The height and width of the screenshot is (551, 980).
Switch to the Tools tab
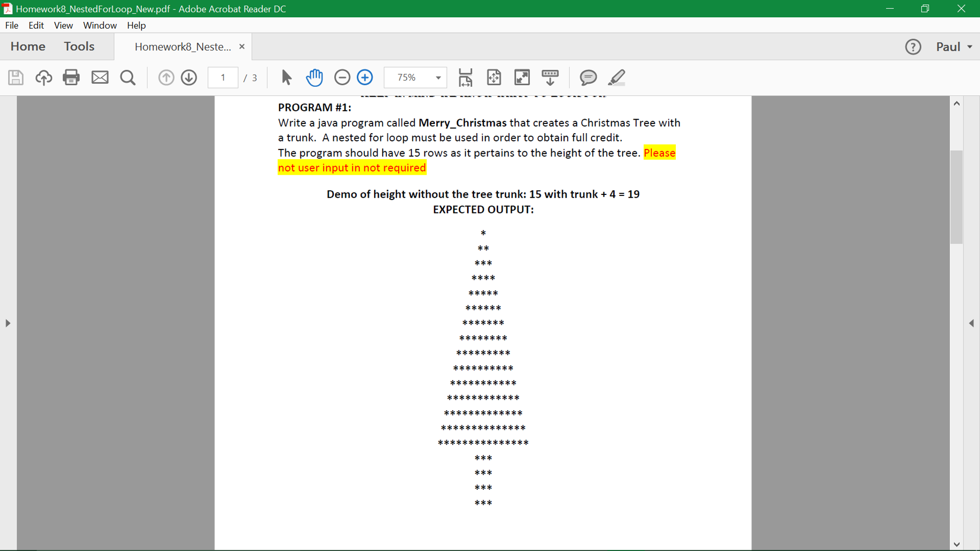click(x=79, y=46)
